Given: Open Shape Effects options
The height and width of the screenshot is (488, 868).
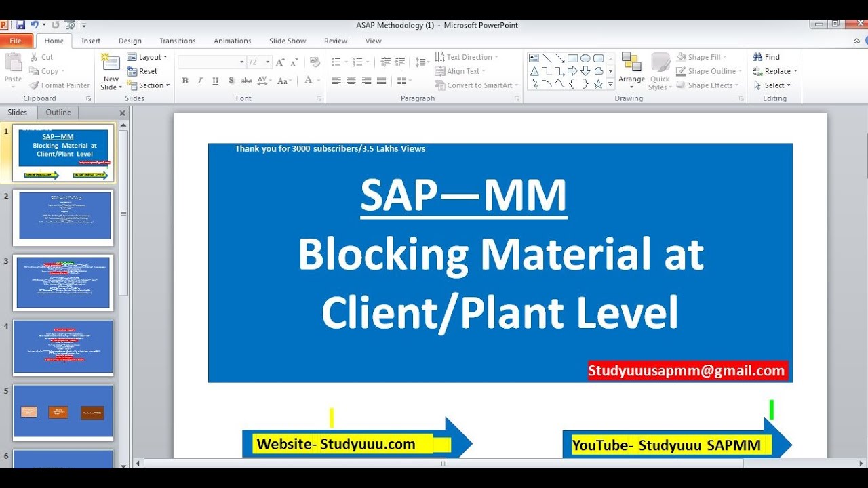Looking at the screenshot, I should click(x=709, y=85).
